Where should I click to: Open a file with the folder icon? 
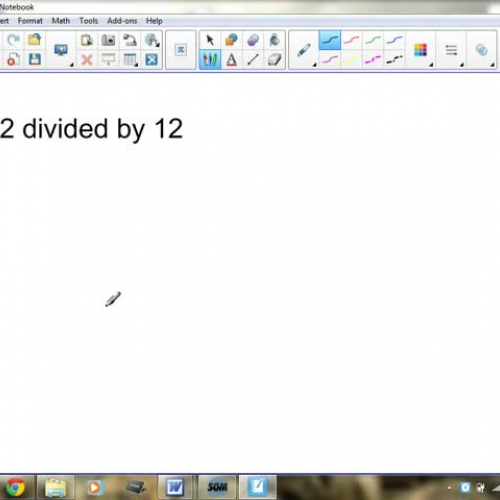[34, 40]
